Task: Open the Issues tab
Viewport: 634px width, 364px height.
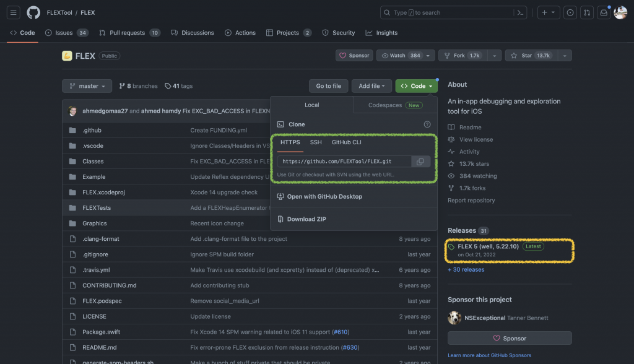Action: [x=67, y=33]
